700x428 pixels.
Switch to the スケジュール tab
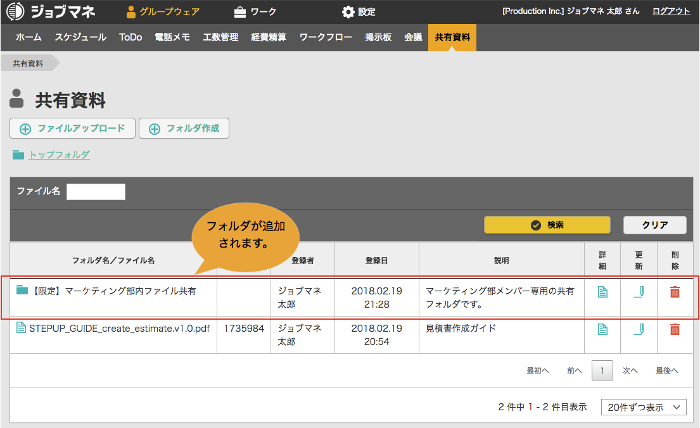tap(80, 37)
